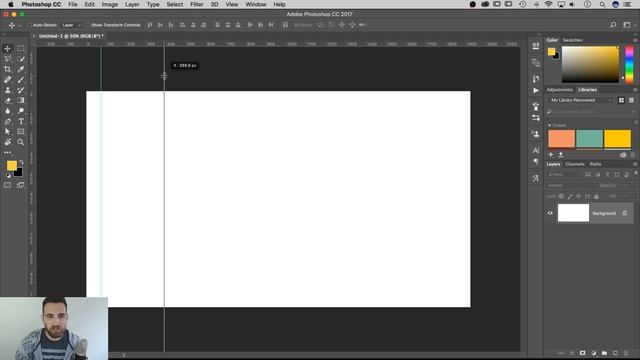Click the foreground color in toolbox
The height and width of the screenshot is (360, 640).
[11, 165]
